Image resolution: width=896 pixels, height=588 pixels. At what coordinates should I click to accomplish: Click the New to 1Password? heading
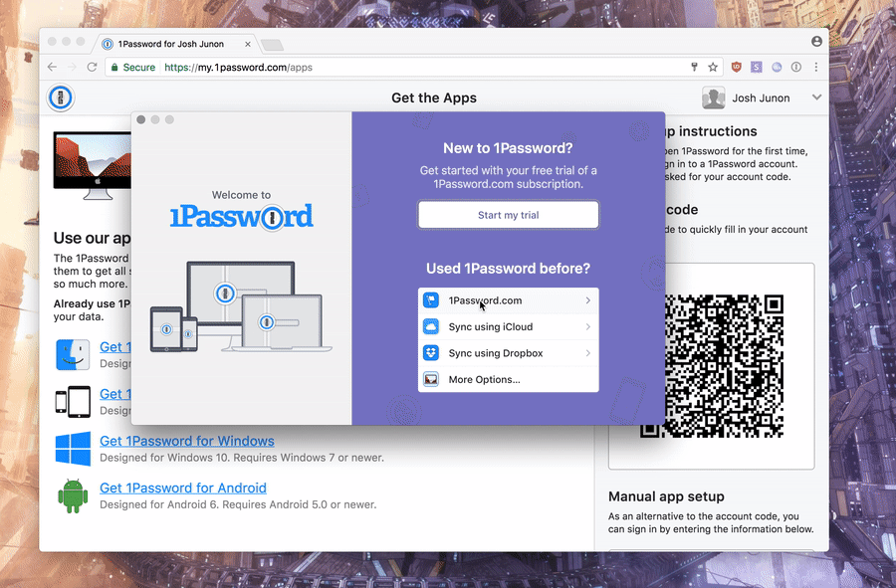click(508, 148)
